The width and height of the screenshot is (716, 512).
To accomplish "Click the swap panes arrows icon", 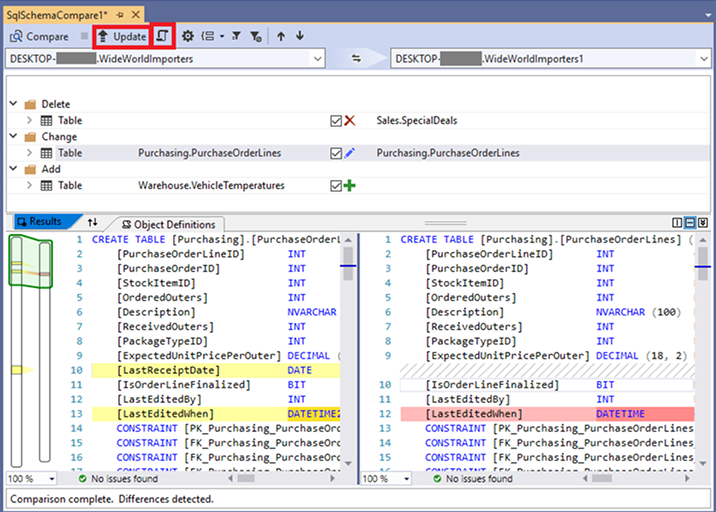I will [x=93, y=222].
